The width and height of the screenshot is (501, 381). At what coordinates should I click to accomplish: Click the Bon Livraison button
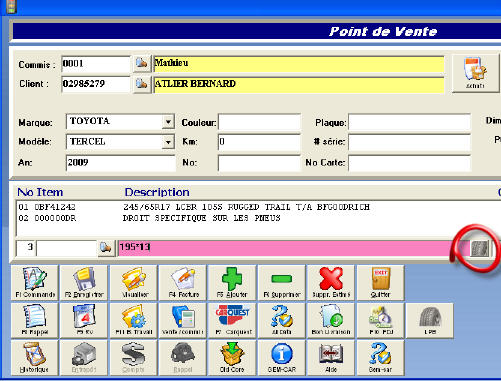[x=331, y=320]
